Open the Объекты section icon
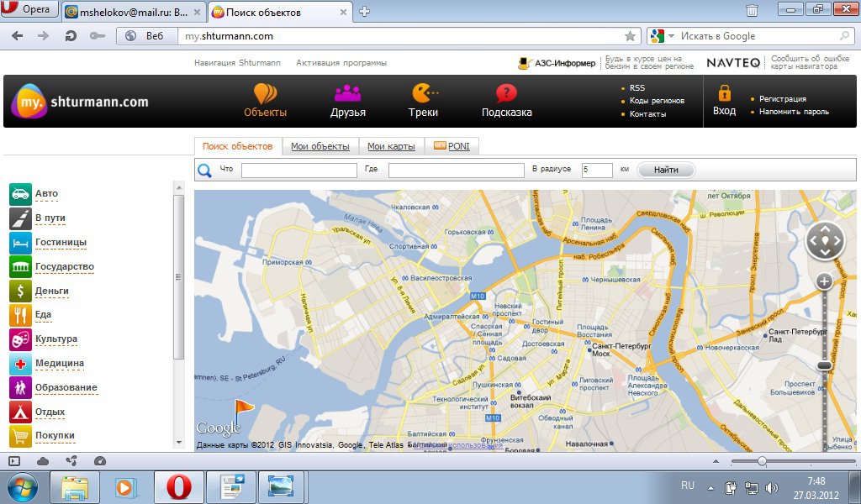The width and height of the screenshot is (861, 504). click(x=265, y=93)
